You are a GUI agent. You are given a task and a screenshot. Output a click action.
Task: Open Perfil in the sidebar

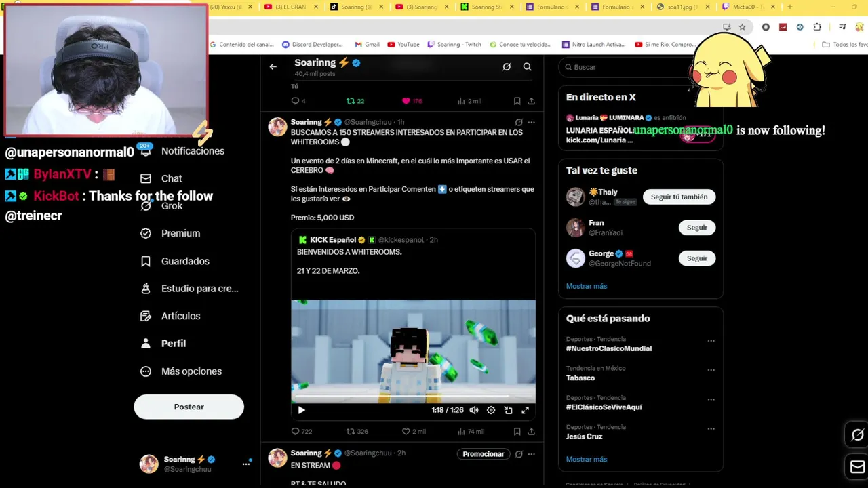[163, 344]
